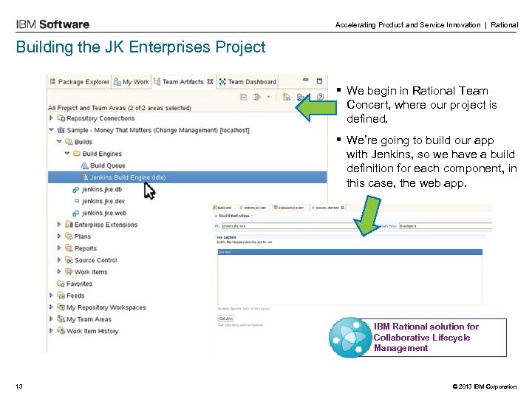Click the jenkins.jke.dev build definition icon

pyautogui.click(x=77, y=201)
